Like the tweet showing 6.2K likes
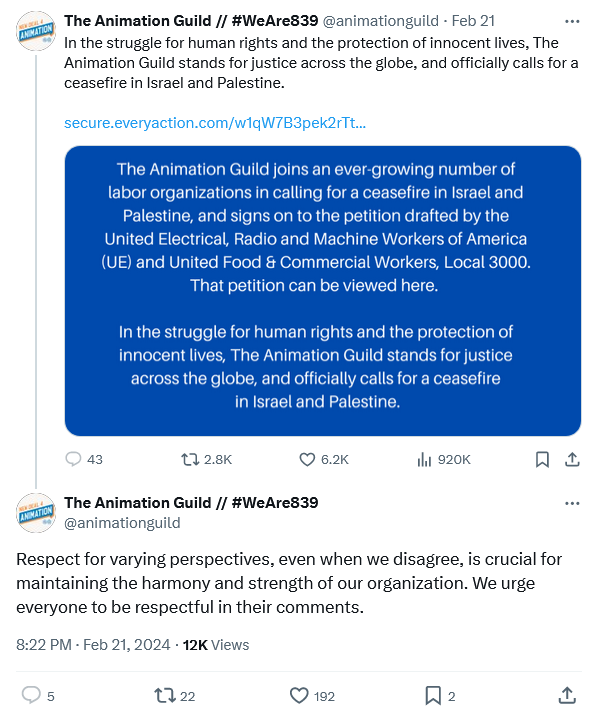This screenshot has width=598, height=720. [x=324, y=459]
